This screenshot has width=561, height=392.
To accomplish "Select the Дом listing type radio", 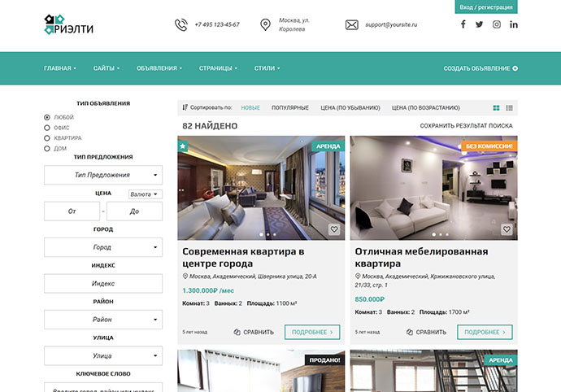I will [x=47, y=149].
